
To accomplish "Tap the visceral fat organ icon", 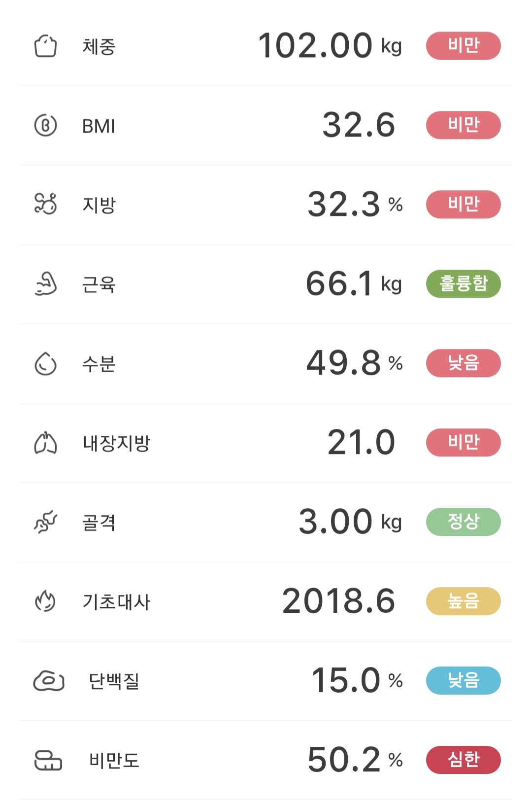I will [x=45, y=442].
